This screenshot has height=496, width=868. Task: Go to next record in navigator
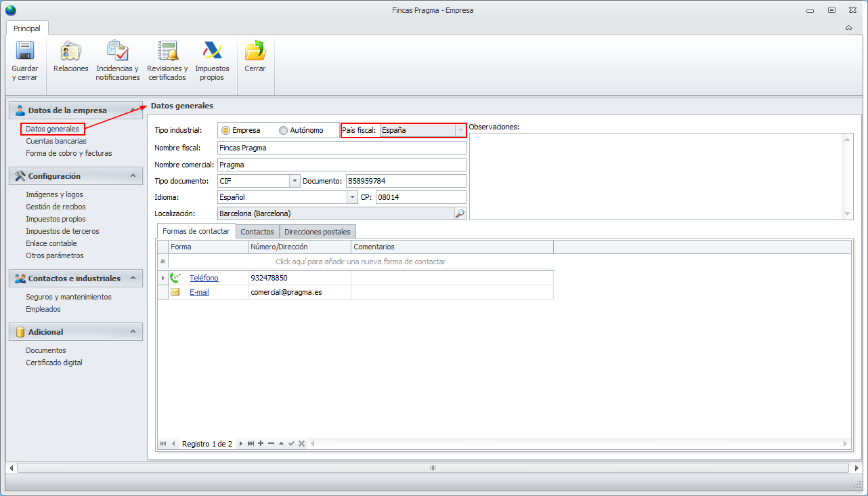click(240, 444)
